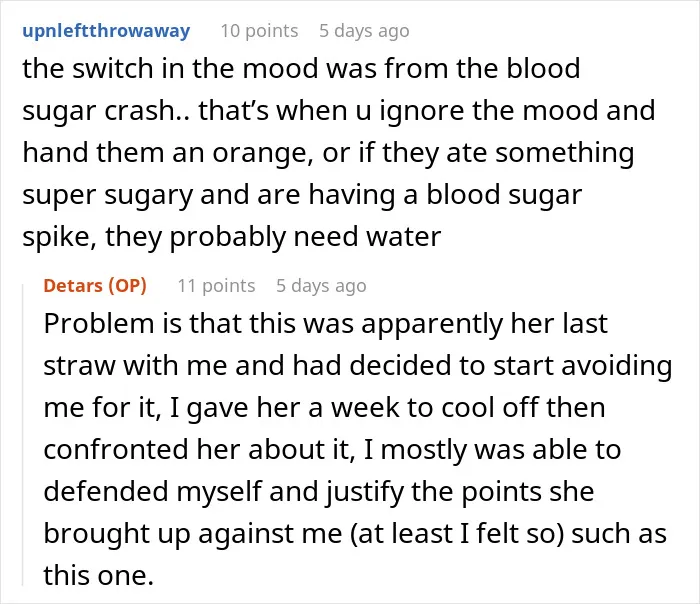Click the words "super sugary" in comment
The width and height of the screenshot is (700, 604).
pyautogui.click(x=108, y=195)
